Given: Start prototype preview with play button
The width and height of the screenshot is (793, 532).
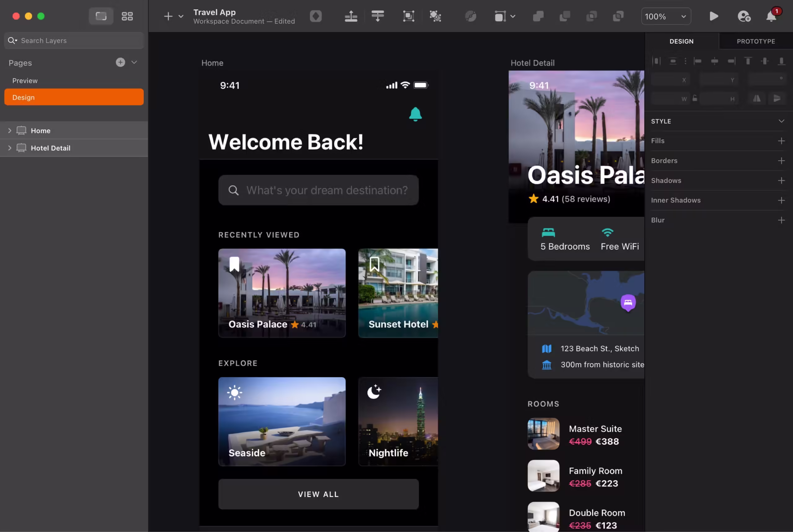Looking at the screenshot, I should tap(714, 16).
